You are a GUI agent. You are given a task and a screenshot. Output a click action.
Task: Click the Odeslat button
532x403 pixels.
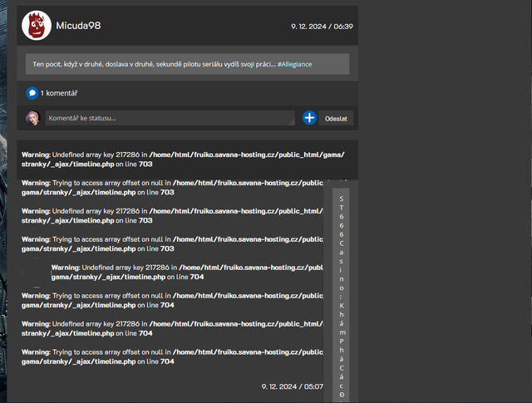tap(336, 118)
